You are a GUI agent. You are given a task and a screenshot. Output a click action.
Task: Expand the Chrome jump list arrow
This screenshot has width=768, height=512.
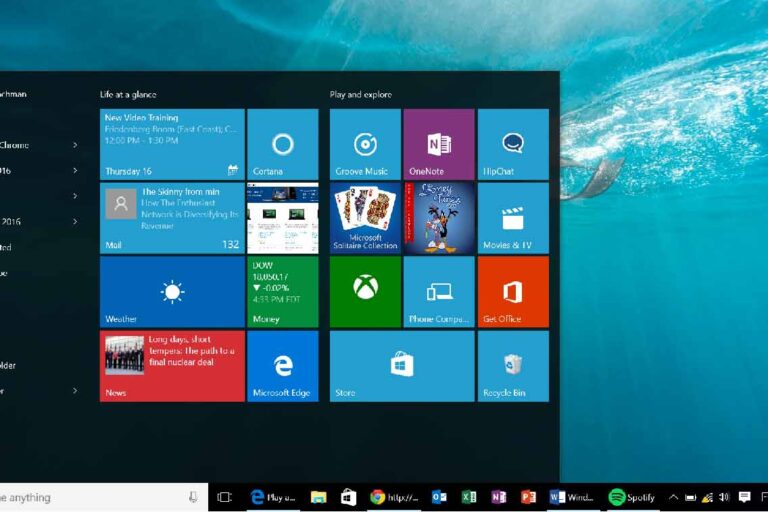click(x=75, y=144)
